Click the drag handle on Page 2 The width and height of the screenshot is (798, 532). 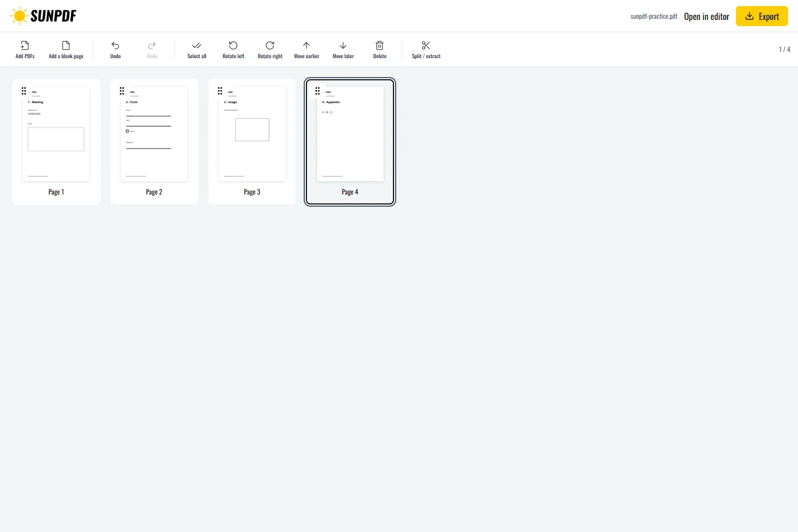pos(122,91)
